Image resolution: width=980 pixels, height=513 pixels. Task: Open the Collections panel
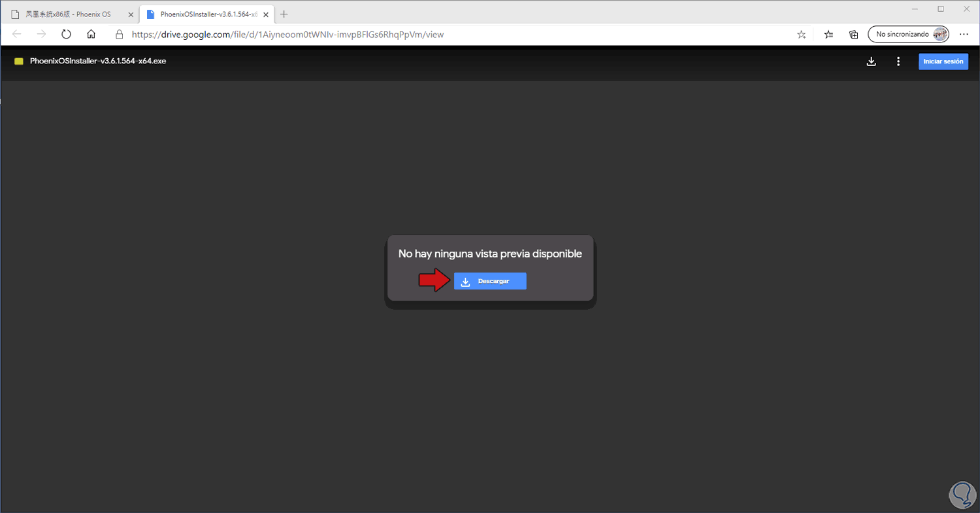coord(853,35)
